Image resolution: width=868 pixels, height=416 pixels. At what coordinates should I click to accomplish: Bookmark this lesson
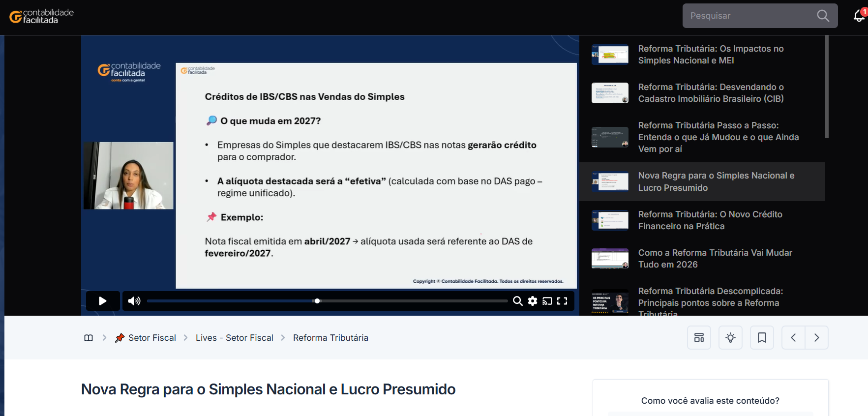tap(762, 338)
